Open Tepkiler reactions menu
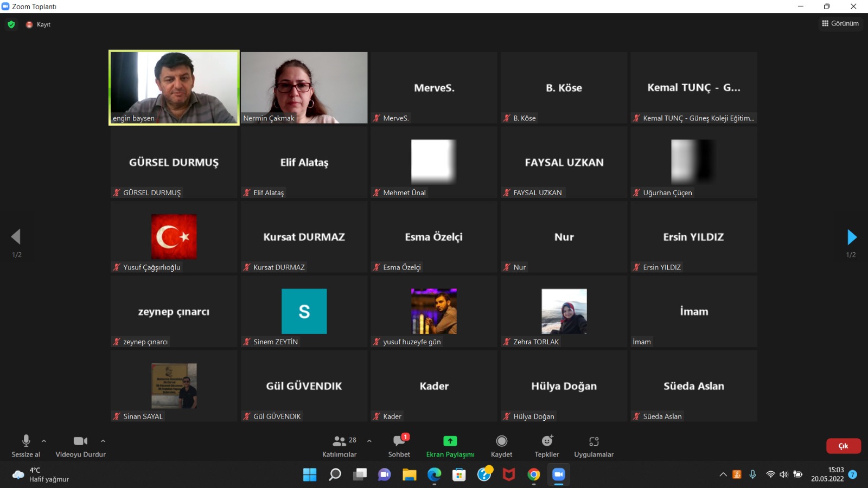 tap(547, 446)
